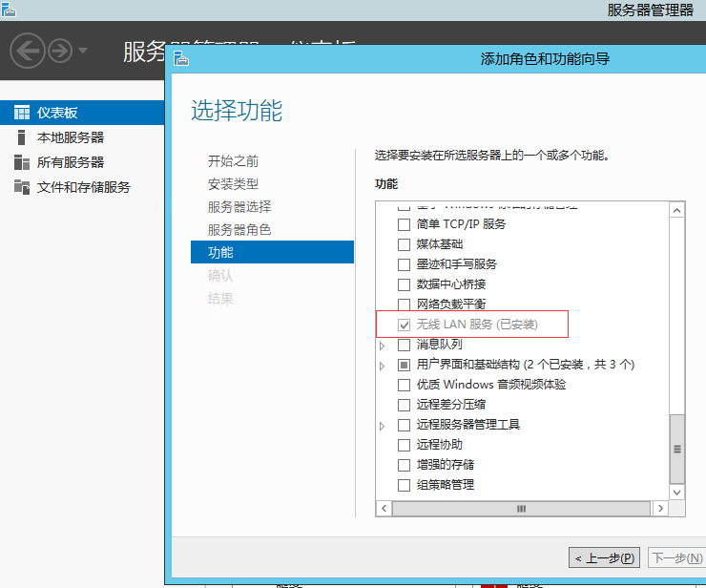Go to the 安装类型 wizard step
Screen dimensions: 706x588
pos(233,184)
